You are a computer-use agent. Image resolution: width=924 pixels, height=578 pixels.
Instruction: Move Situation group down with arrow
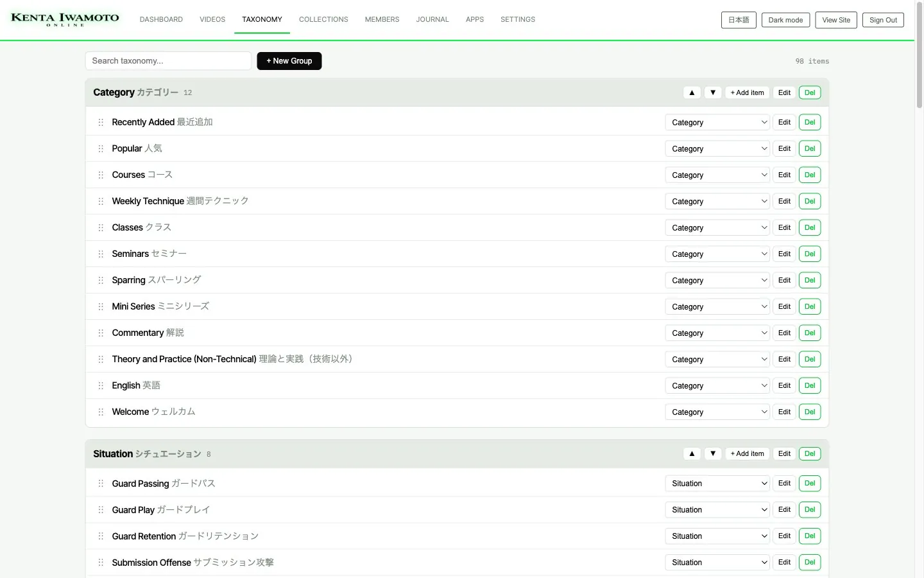[713, 453]
